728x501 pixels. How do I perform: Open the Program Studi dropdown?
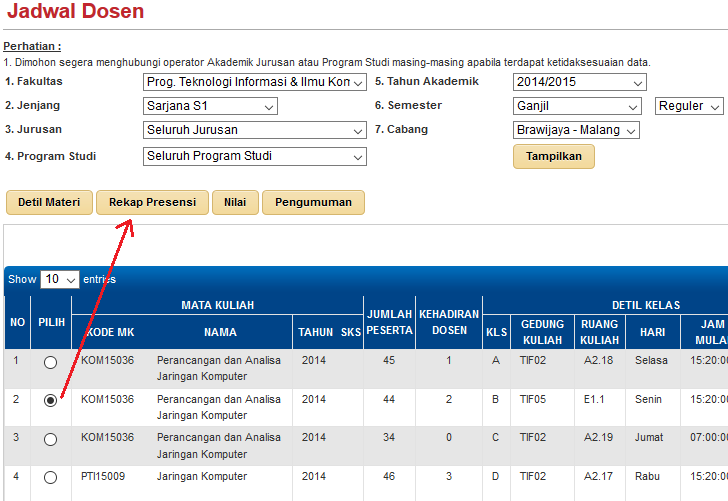254,156
